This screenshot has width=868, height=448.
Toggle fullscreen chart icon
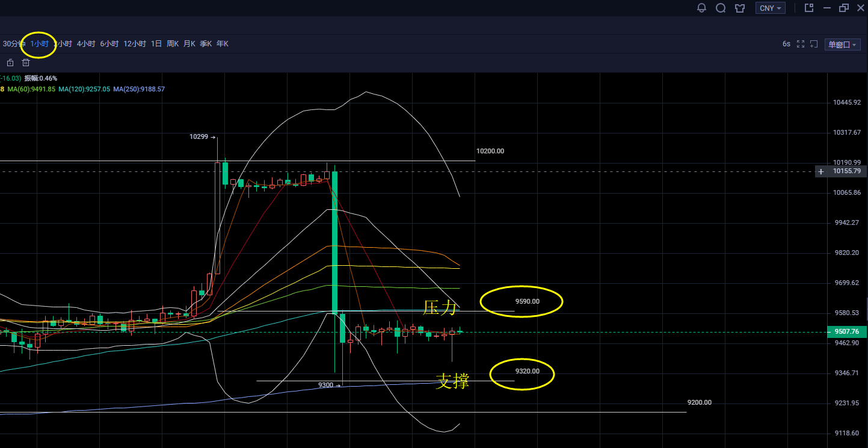[801, 44]
